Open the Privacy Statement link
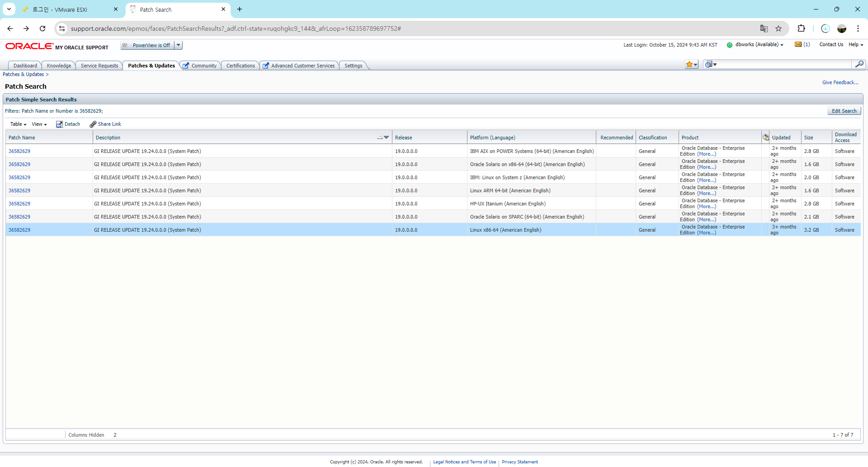Screen dimensions: 868x467 520,462
